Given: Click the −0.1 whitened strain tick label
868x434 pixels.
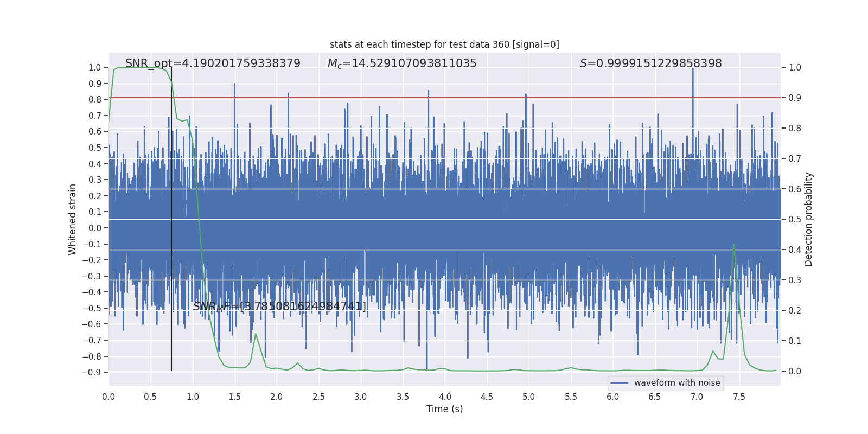Looking at the screenshot, I should [x=92, y=244].
